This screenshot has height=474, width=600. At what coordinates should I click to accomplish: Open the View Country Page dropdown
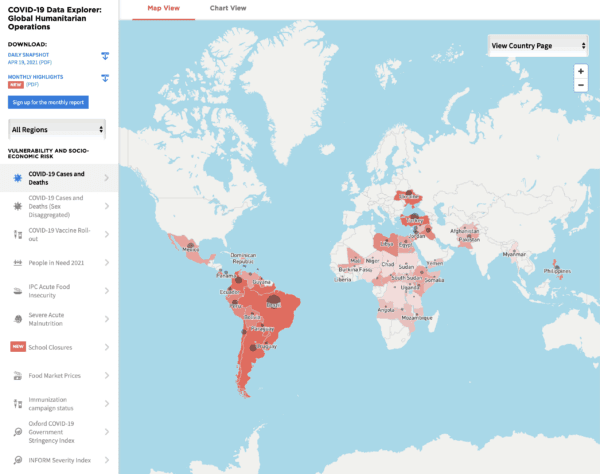point(537,45)
